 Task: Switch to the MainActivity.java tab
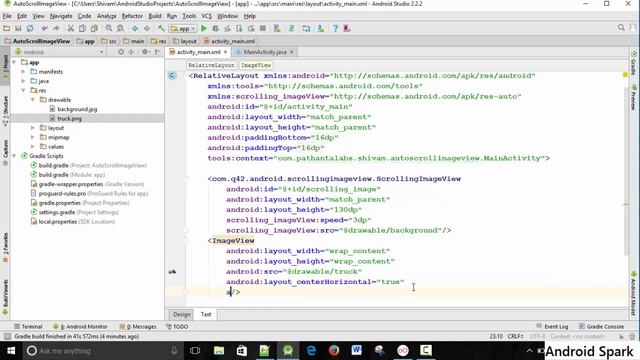point(265,52)
